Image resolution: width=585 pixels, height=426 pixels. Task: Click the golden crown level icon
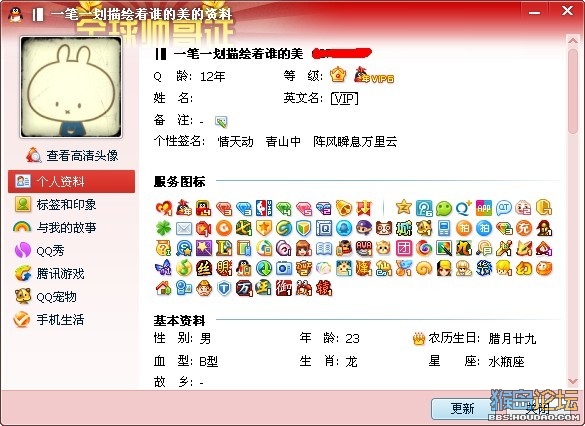[x=338, y=75]
